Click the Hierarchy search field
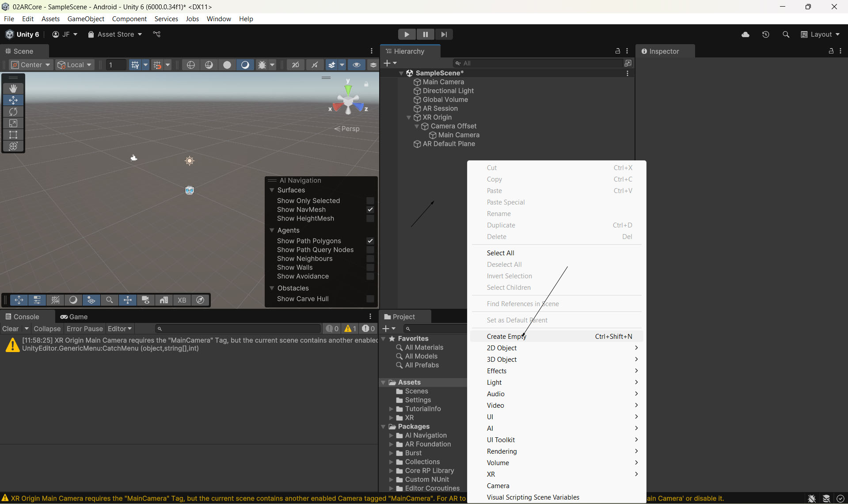848x504 pixels. [x=539, y=63]
